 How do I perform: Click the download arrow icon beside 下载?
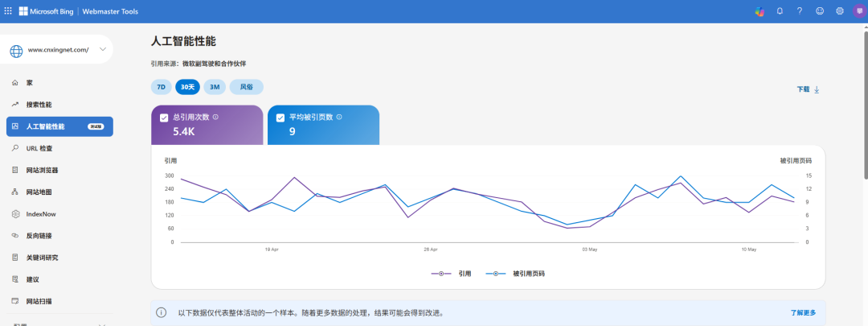click(x=817, y=89)
